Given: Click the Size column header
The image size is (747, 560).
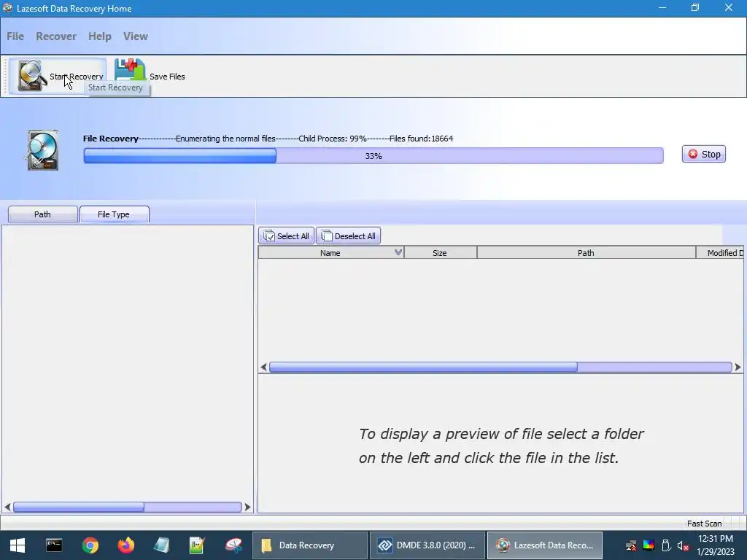Looking at the screenshot, I should (440, 253).
